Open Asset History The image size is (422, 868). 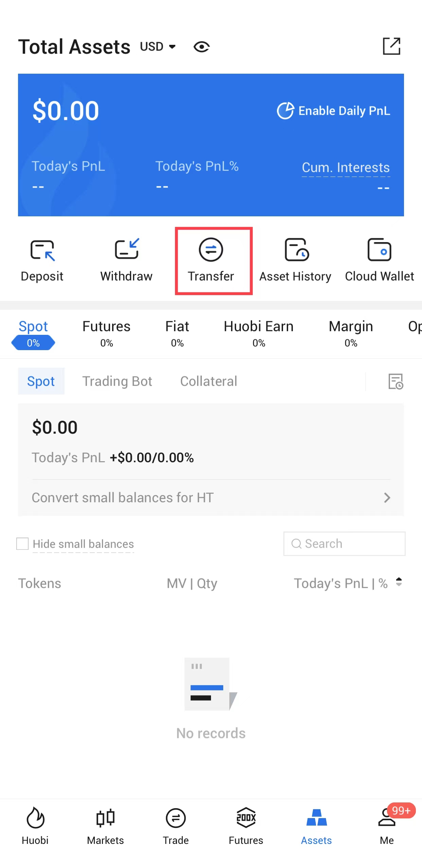click(x=296, y=250)
